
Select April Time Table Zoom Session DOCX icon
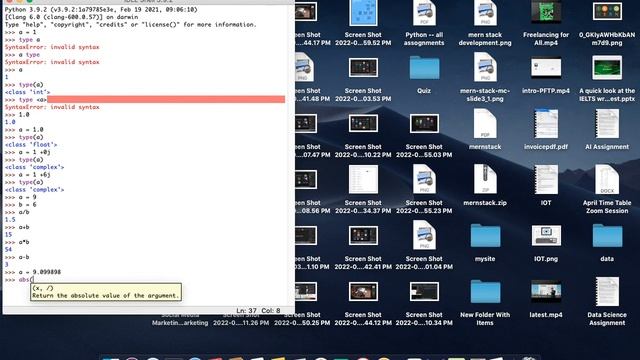[x=607, y=179]
